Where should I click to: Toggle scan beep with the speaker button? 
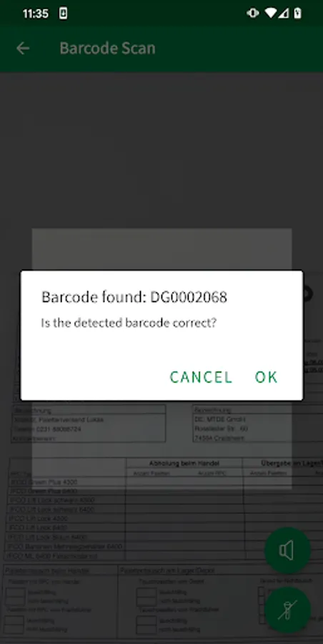(x=287, y=550)
